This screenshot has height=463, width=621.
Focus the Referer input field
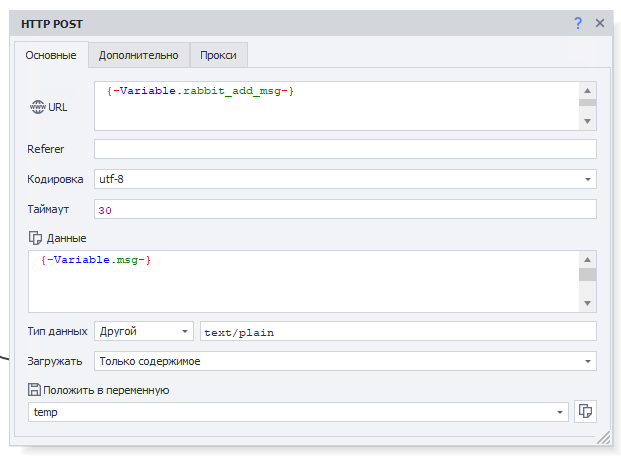pos(345,149)
